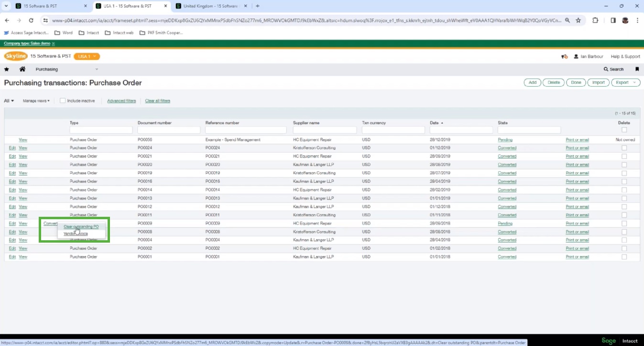Click the bookmark icon near Search
The height and width of the screenshot is (346, 644).
pos(637,69)
